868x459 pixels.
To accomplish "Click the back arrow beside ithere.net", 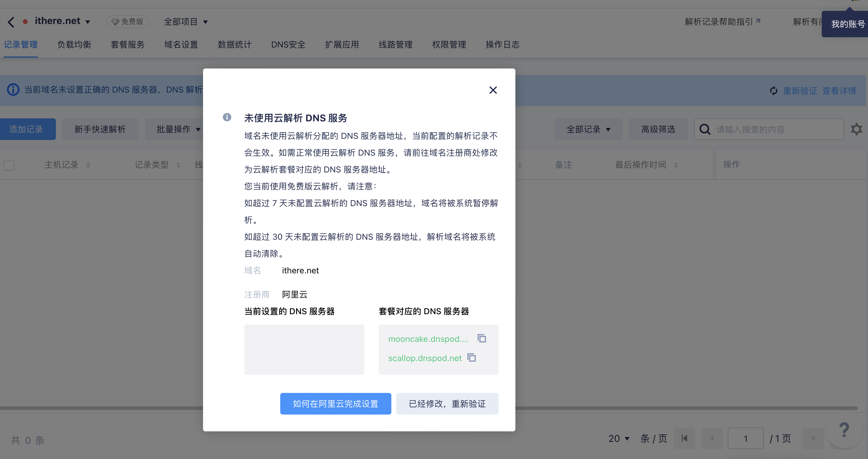I will (x=11, y=22).
